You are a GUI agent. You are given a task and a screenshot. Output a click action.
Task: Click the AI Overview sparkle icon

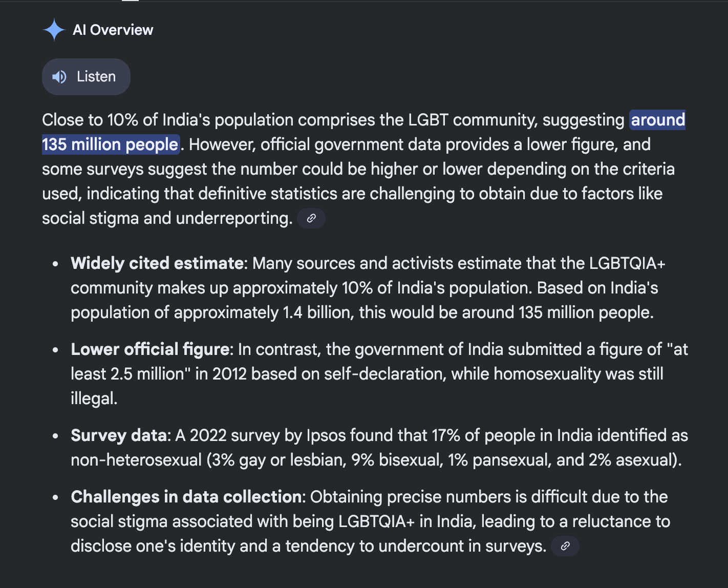pyautogui.click(x=54, y=30)
